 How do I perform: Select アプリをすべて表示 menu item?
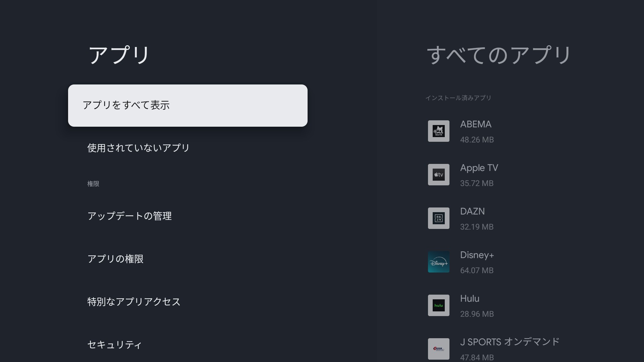point(187,106)
